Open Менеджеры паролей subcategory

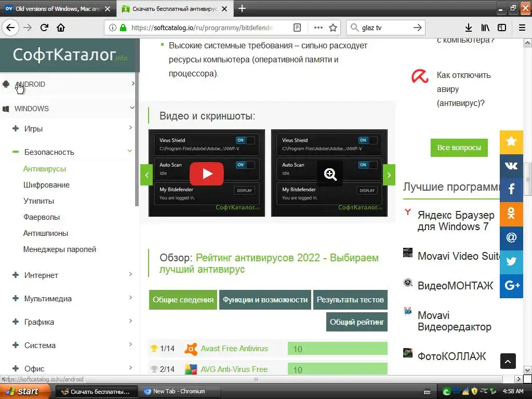click(60, 249)
